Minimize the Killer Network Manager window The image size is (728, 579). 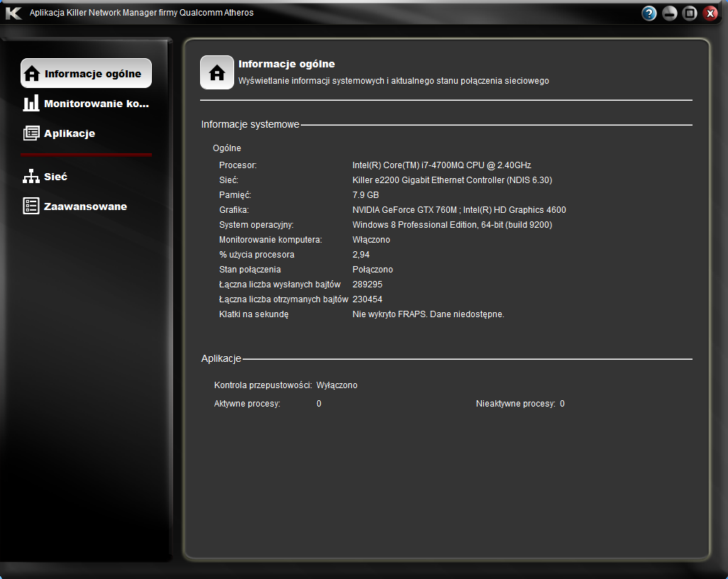(670, 13)
